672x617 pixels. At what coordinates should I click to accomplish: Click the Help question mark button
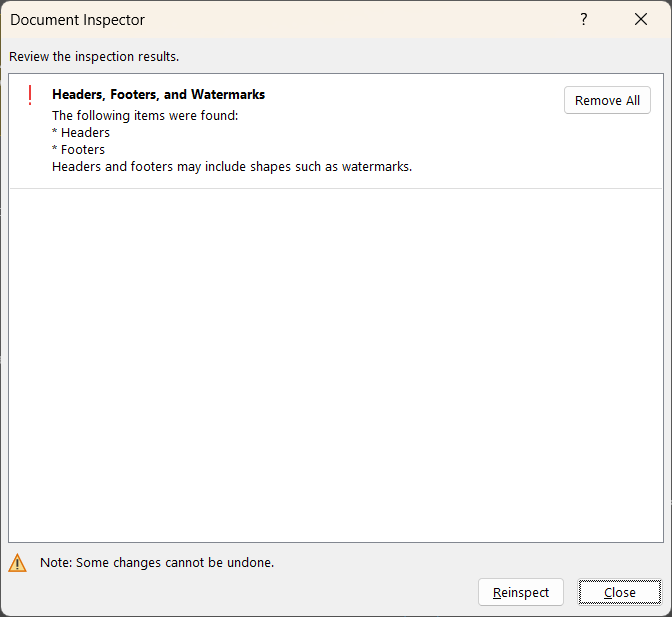point(584,20)
